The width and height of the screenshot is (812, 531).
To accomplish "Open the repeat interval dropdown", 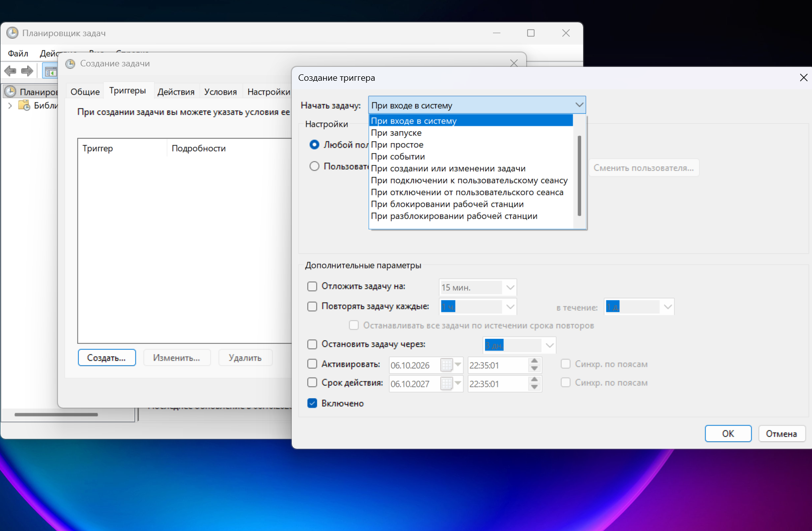I will pos(510,307).
